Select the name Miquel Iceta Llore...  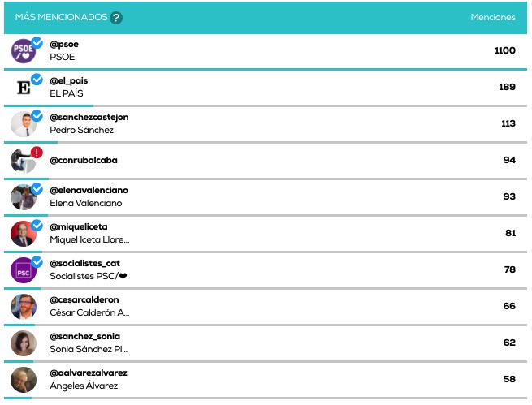click(89, 240)
